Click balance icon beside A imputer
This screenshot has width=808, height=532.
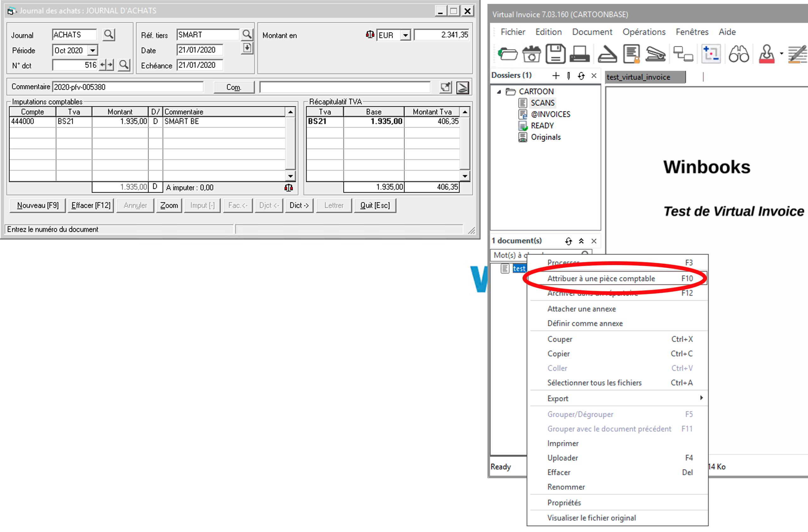pyautogui.click(x=289, y=187)
